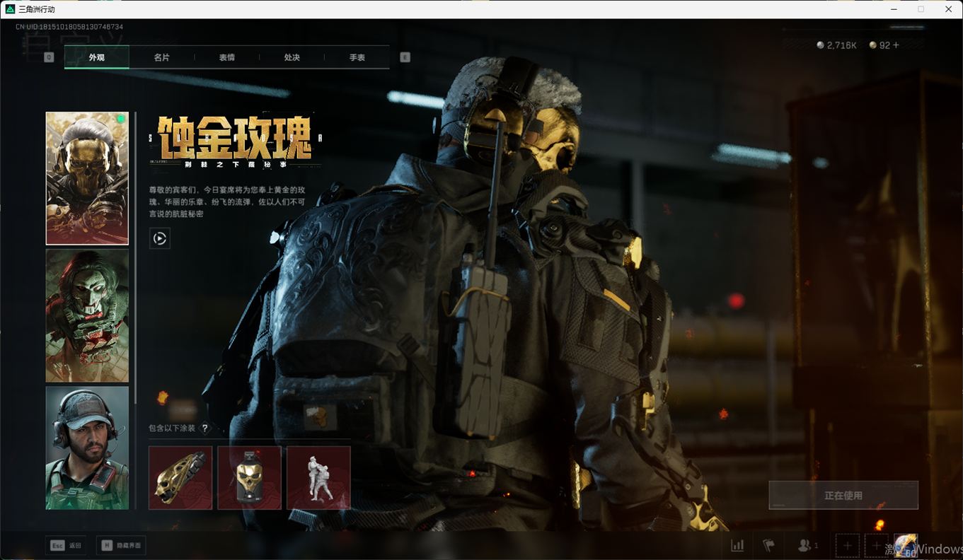Click the 三角洲行动 app icon in title bar
963x560 pixels.
(10, 9)
